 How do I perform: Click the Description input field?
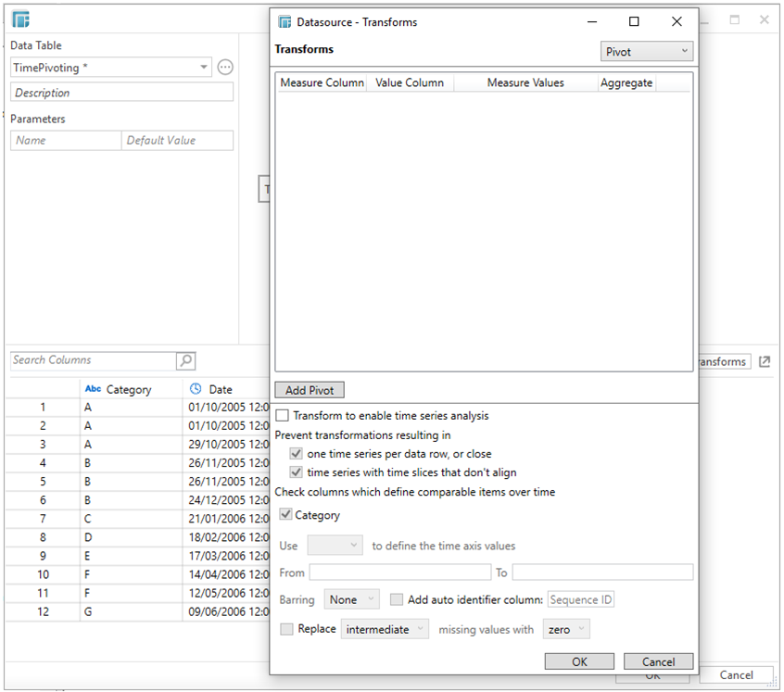[121, 93]
